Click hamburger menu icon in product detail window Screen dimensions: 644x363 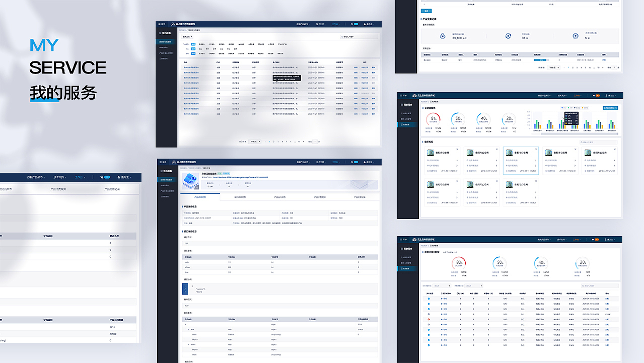(161, 162)
